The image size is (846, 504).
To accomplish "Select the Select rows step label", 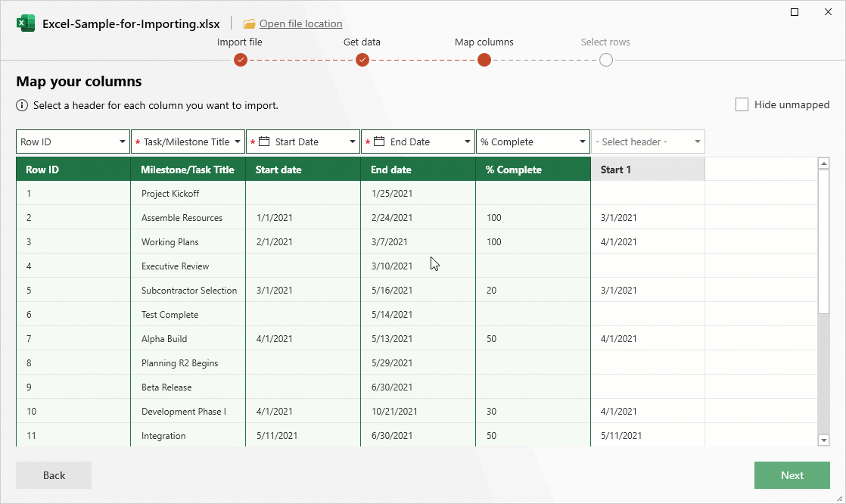I will point(605,42).
